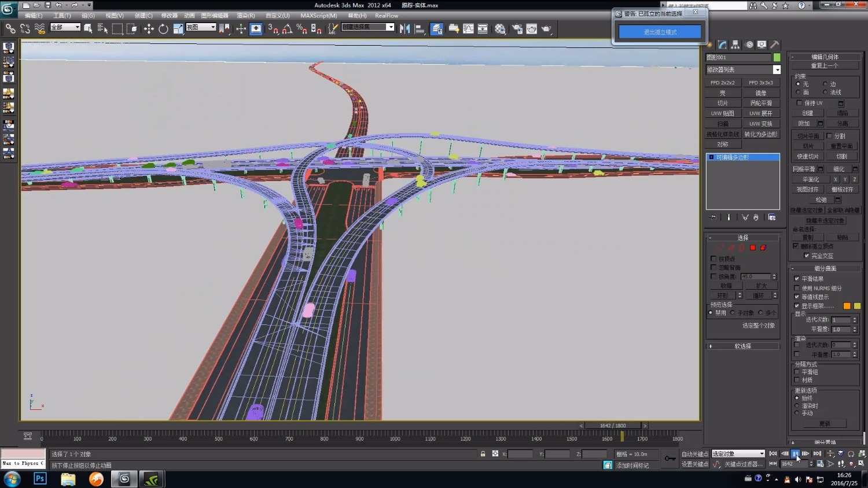868x488 pixels.
Task: Toggle 忽略背面 checkbox
Action: tap(713, 267)
